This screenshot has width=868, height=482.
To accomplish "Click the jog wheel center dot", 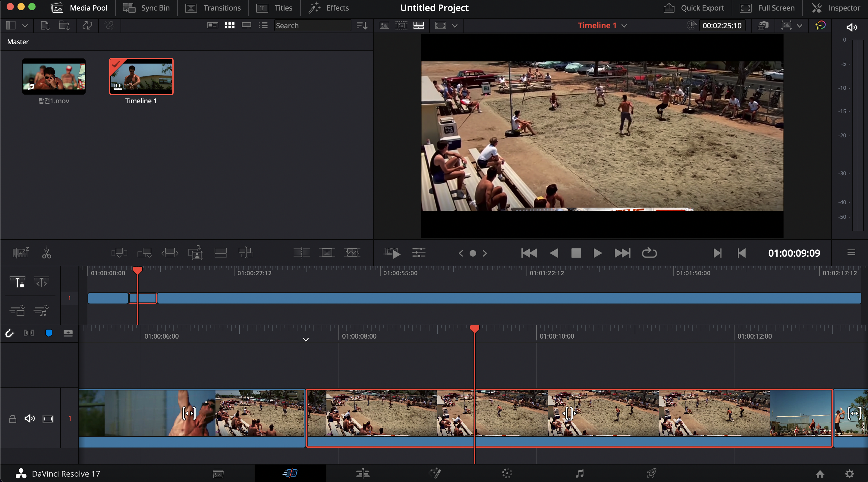I will 473,253.
